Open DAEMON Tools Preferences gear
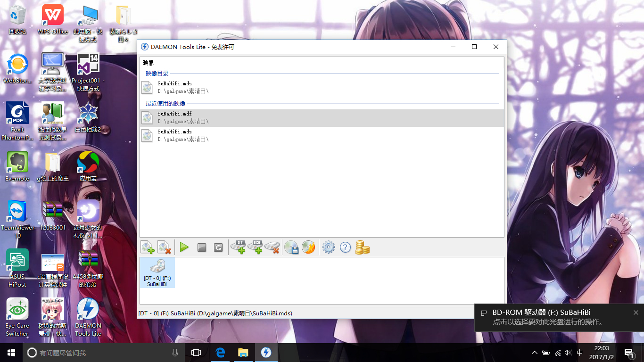644x362 pixels. (x=329, y=247)
